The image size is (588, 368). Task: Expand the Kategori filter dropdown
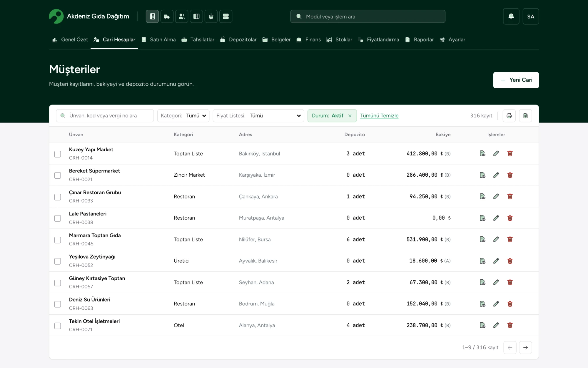183,116
